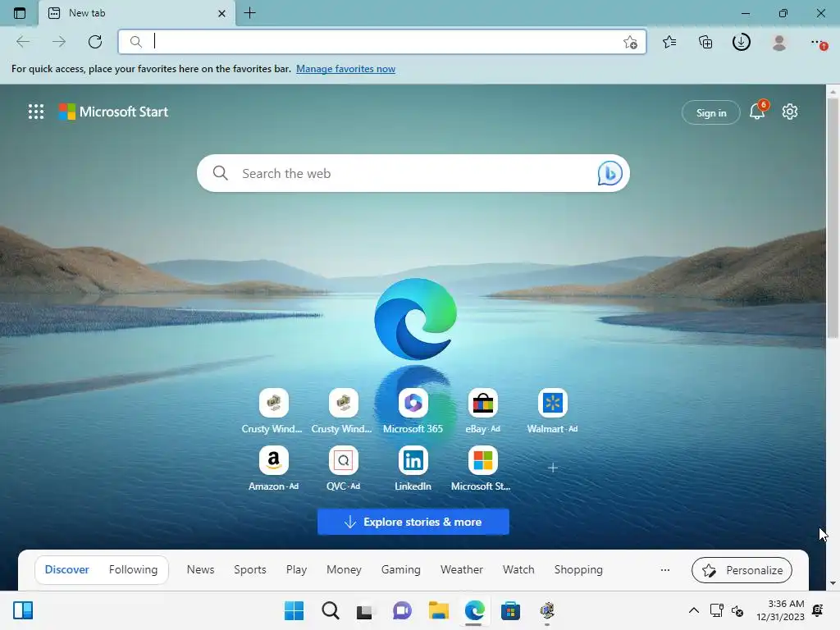Screen dimensions: 840x630
Task: Expand more feed categories ellipsis
Action: pos(664,570)
